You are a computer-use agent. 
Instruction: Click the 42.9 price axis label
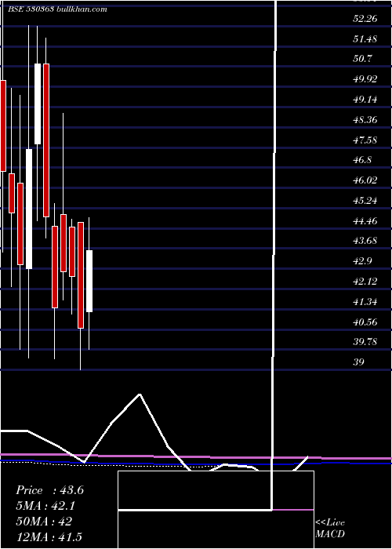362,261
